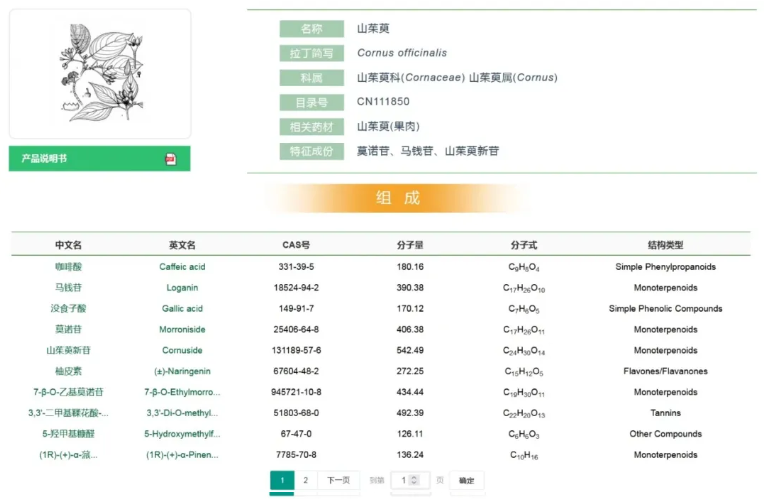This screenshot has height=499, width=766.
Task: Open the 5-羟甲基糠醛 compound link
Action: click(68, 434)
